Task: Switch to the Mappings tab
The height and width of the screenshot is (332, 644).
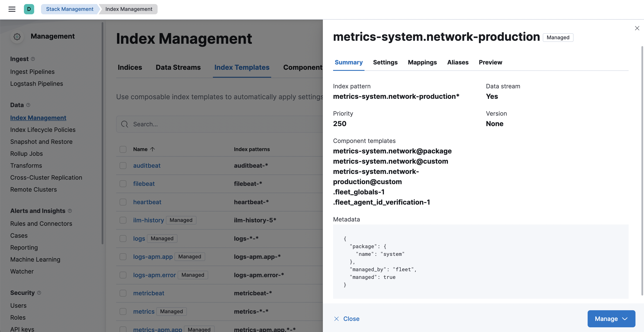Action: pyautogui.click(x=422, y=62)
